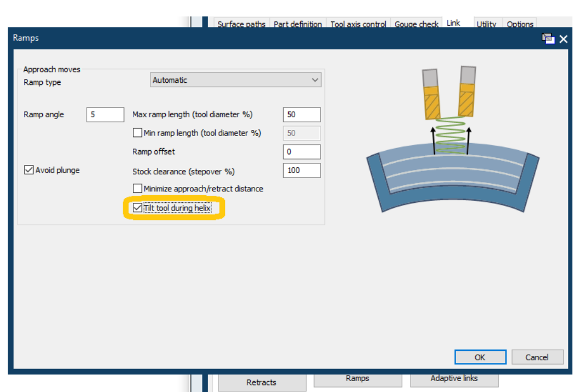Click the disabled Min ramp length value field

coord(302,133)
